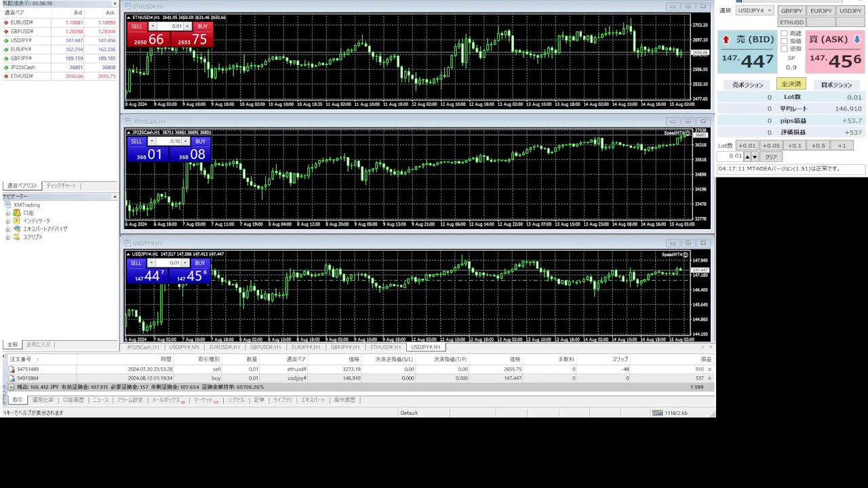Image resolution: width=868 pixels, height=488 pixels.
Task: Click the +0.05 lot increment button
Action: [x=770, y=146]
